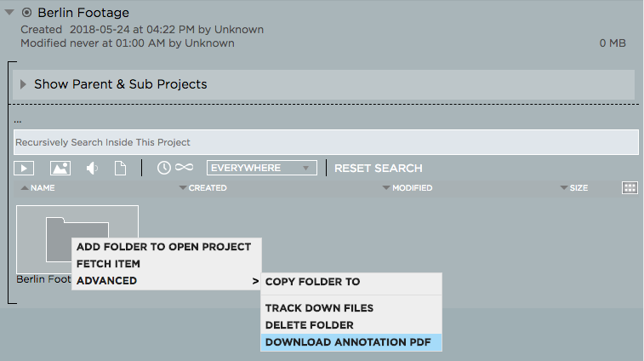
Task: Choose Add Folder to Open Project
Action: click(164, 247)
